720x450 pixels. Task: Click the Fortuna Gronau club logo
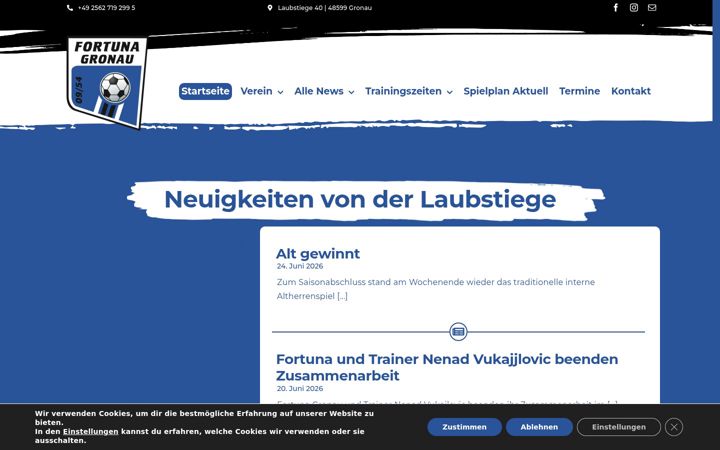107,83
